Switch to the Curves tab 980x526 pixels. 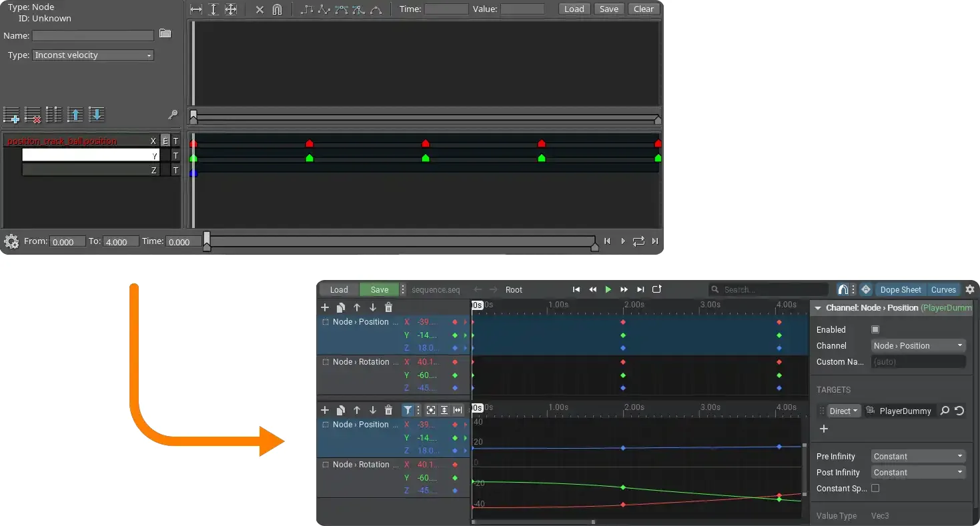tap(943, 289)
